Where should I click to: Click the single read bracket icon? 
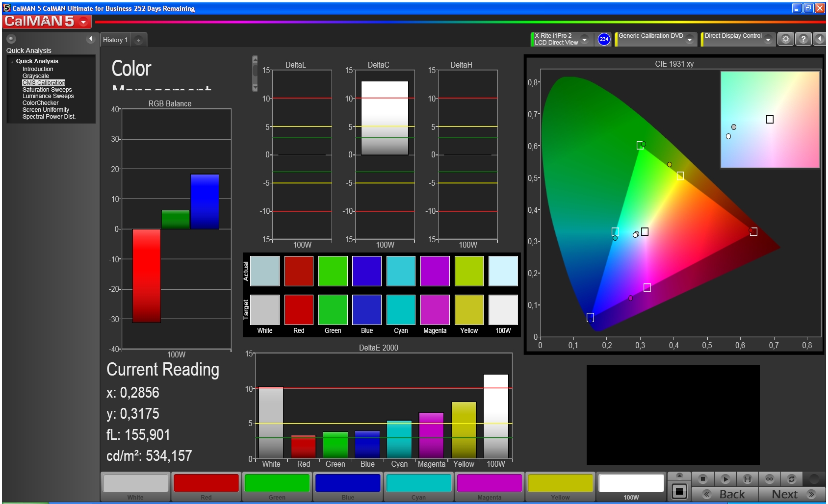point(748,479)
